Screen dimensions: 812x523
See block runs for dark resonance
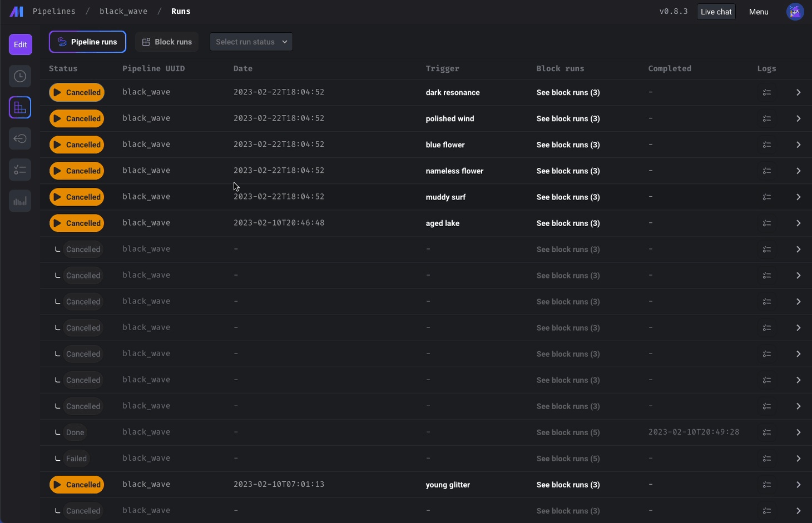tap(568, 92)
